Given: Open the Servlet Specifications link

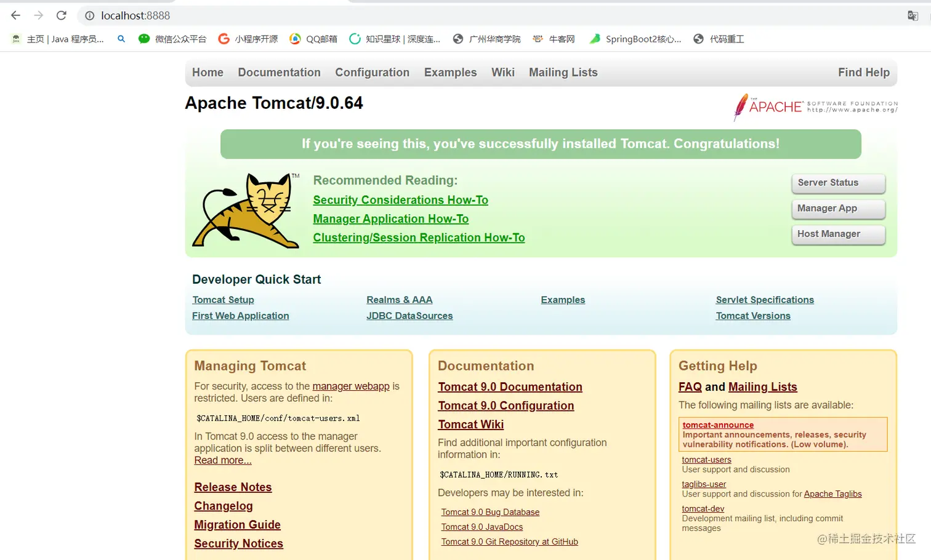Looking at the screenshot, I should click(765, 300).
